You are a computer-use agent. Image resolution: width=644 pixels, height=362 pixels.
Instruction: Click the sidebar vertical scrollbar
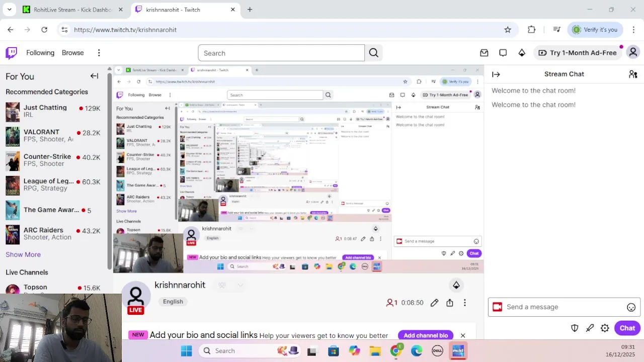click(109, 171)
